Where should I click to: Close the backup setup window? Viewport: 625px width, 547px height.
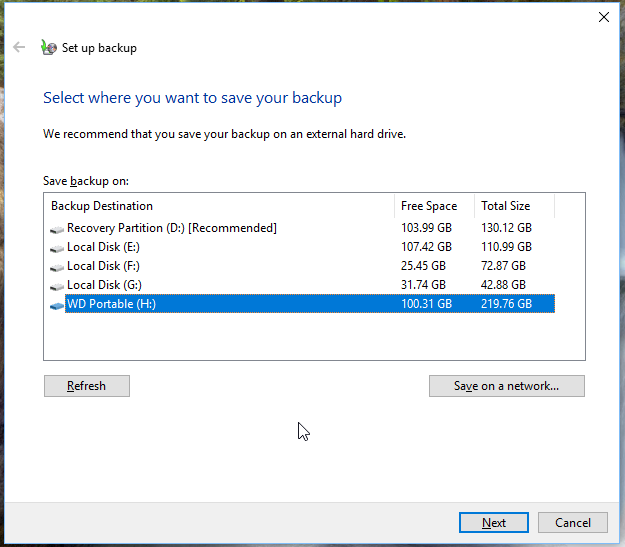(603, 17)
